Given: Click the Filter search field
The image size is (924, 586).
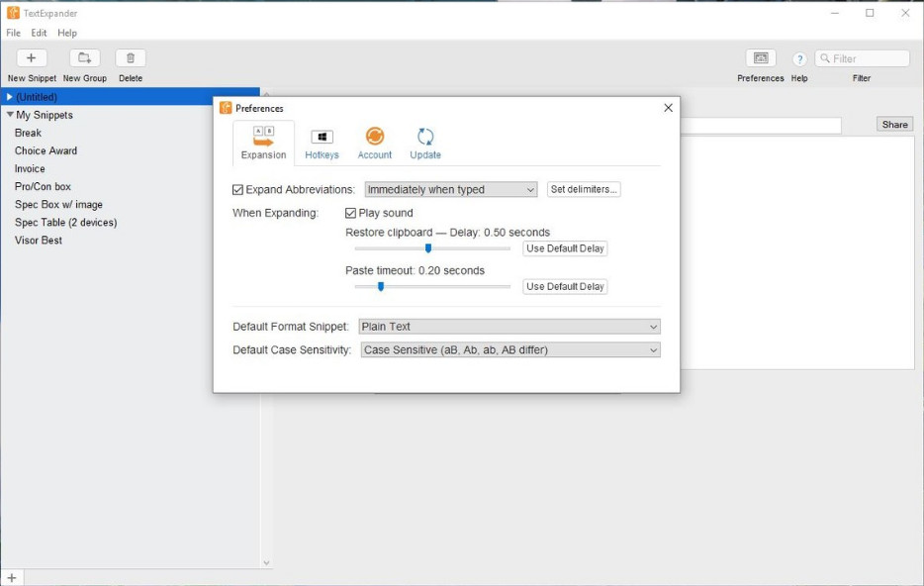Looking at the screenshot, I should [x=862, y=58].
